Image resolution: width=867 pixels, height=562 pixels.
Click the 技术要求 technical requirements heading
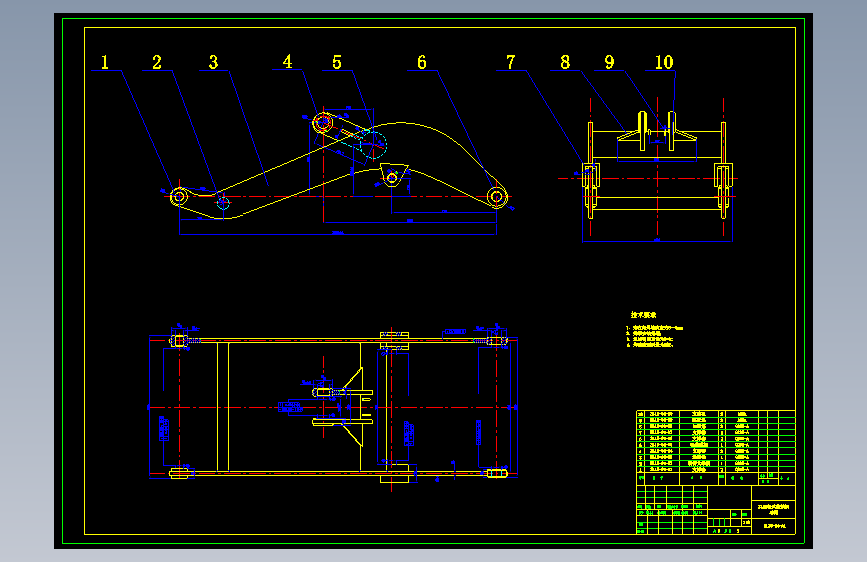click(x=643, y=315)
